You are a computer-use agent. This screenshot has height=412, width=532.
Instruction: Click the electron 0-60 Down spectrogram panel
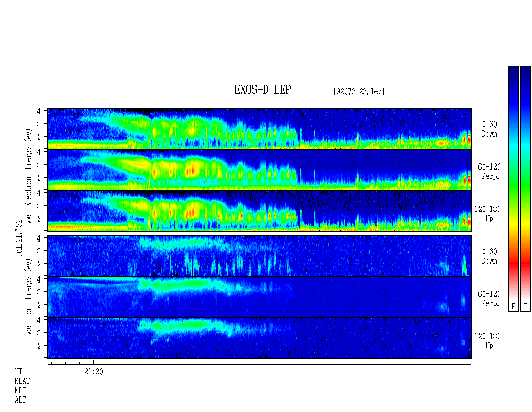(x=259, y=129)
